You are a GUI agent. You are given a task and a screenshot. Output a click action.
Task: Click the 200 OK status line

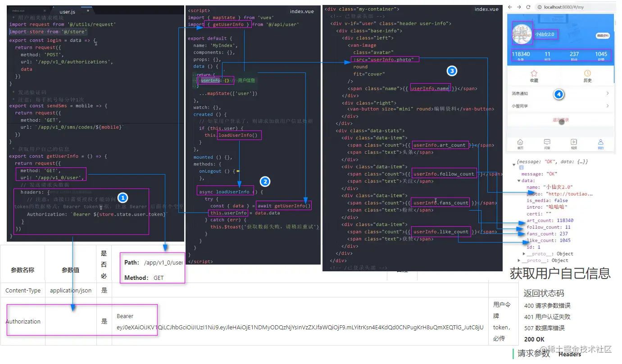(x=534, y=339)
